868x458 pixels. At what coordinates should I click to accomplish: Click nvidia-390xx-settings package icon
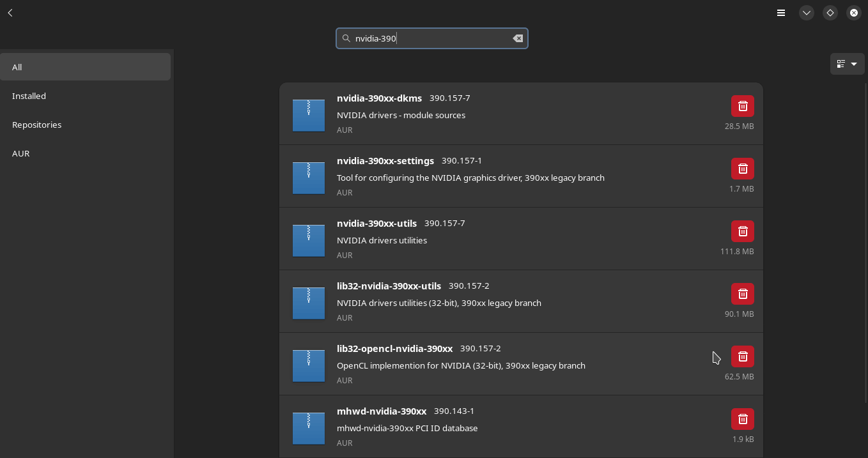[x=309, y=178]
